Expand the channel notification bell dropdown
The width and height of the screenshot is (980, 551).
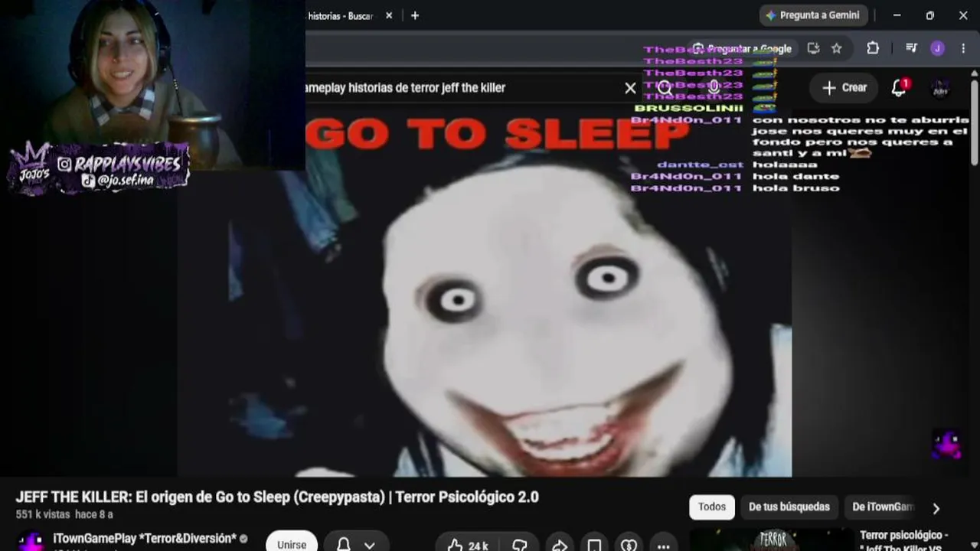click(x=356, y=544)
